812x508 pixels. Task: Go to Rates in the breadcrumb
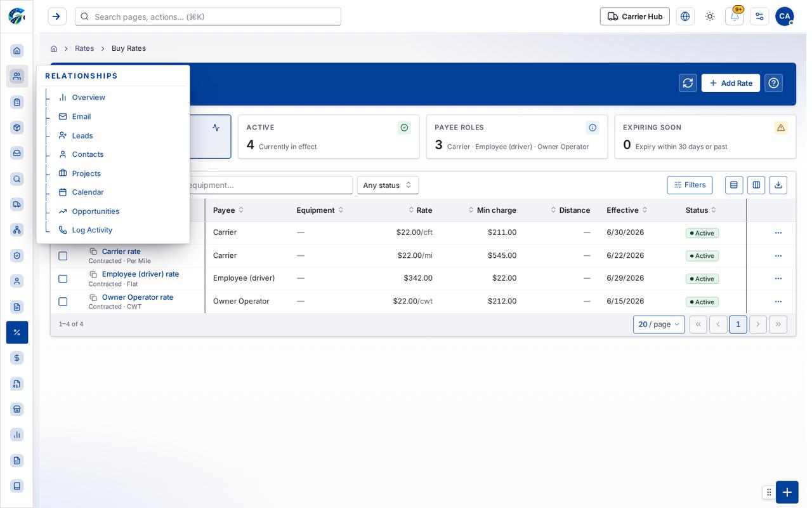[84, 48]
